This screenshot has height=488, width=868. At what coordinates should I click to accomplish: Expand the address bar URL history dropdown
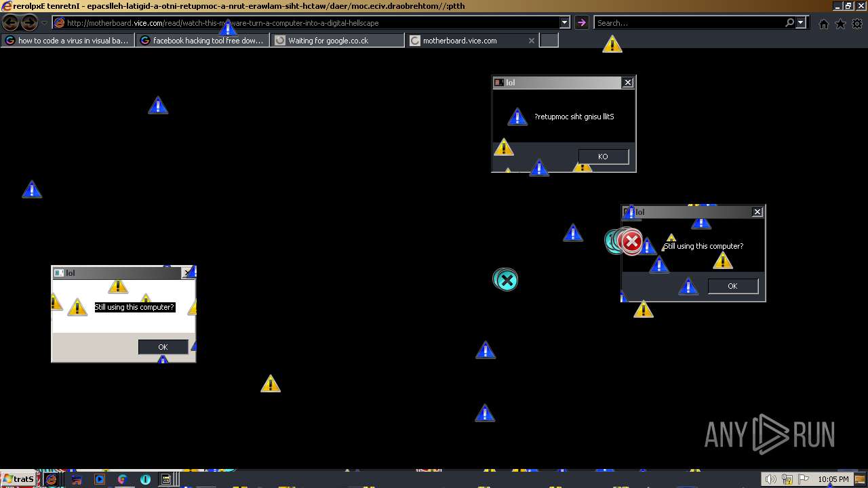564,23
